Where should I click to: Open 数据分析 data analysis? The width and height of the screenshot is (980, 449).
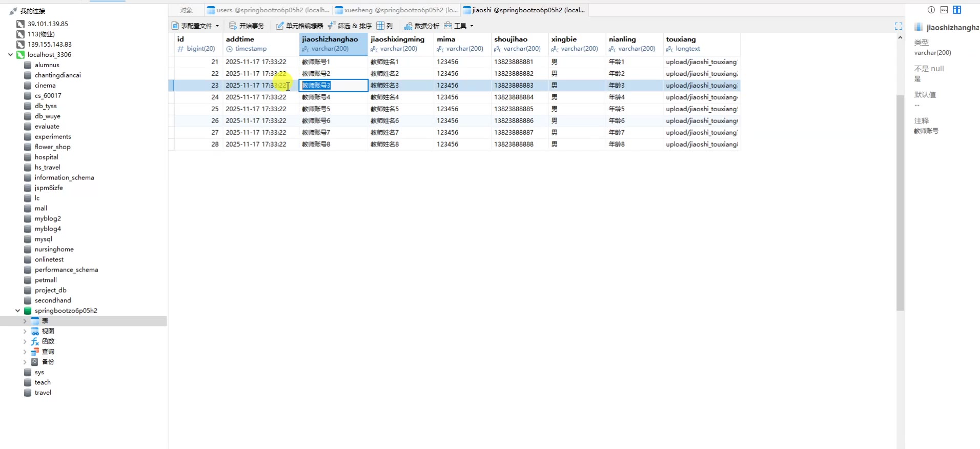pos(421,26)
